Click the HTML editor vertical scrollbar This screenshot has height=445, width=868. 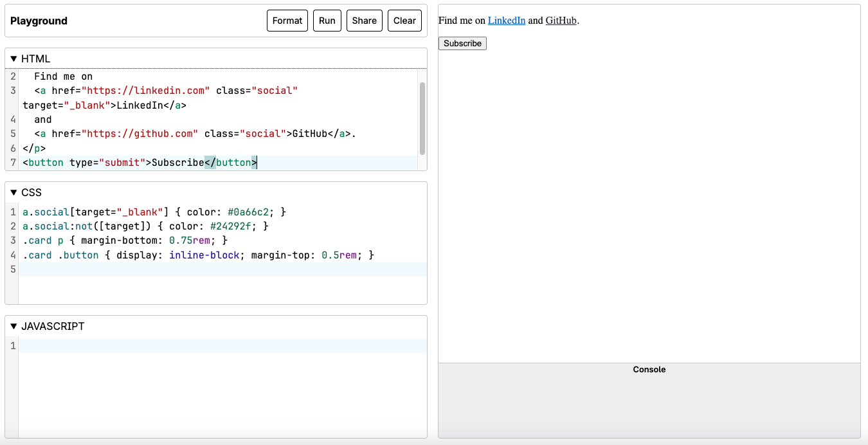point(422,118)
